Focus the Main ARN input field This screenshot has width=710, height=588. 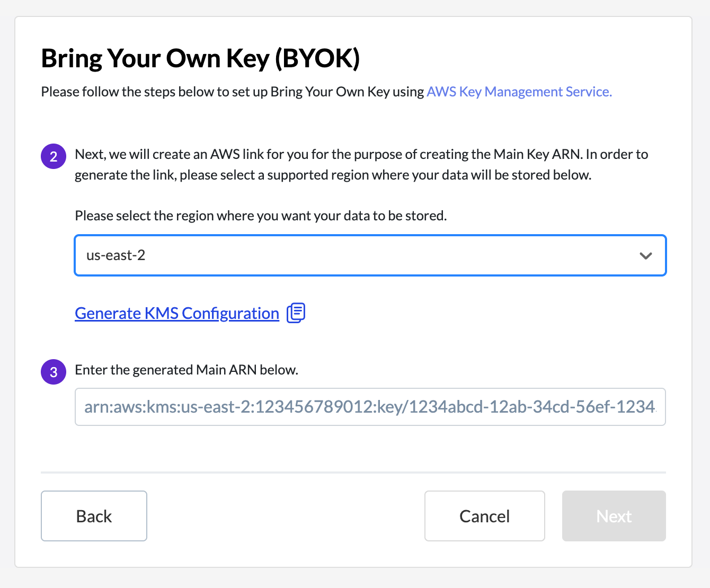point(370,407)
